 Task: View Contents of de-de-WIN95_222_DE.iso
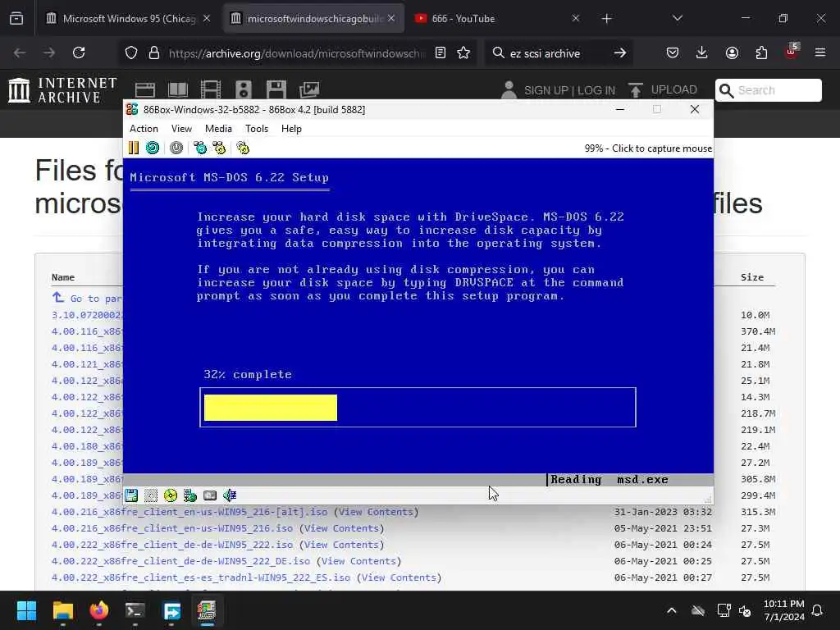pyautogui.click(x=358, y=561)
